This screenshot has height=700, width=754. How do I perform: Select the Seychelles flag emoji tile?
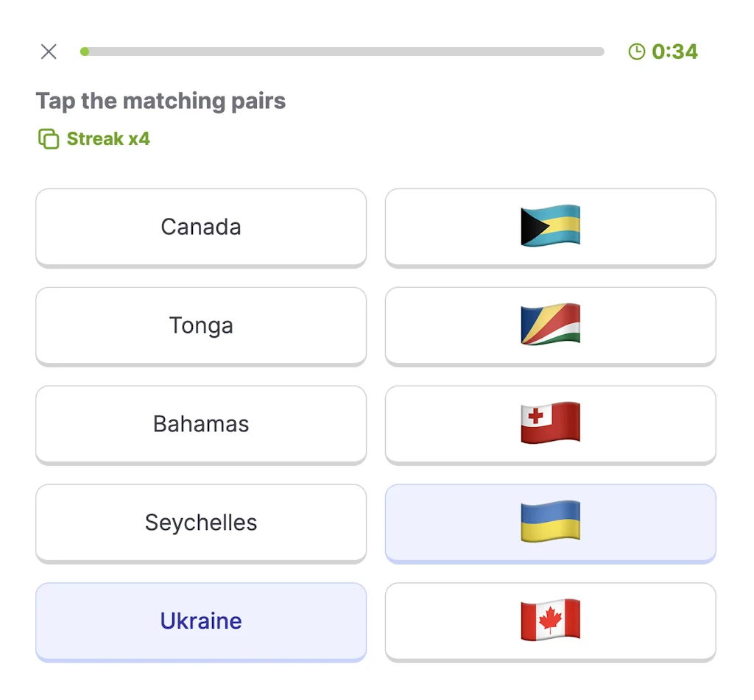(549, 326)
